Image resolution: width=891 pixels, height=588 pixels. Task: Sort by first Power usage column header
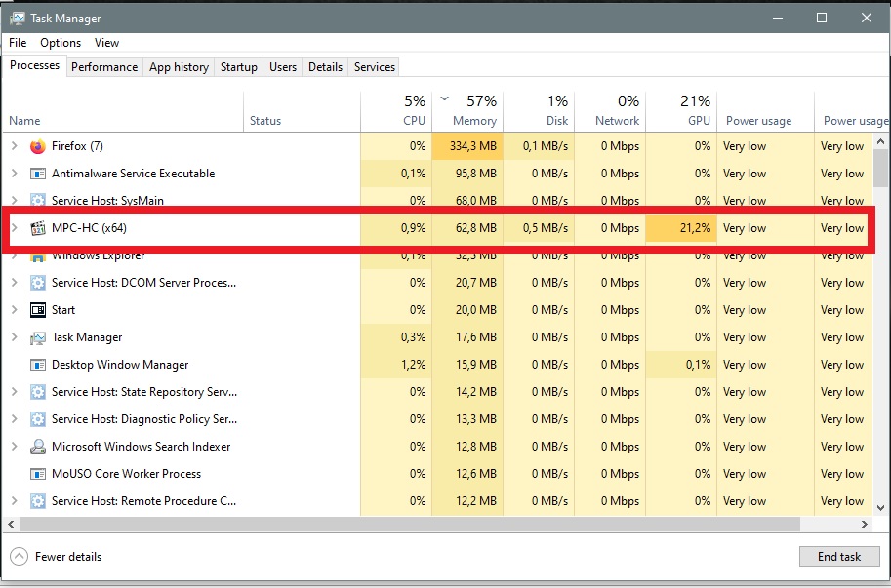pyautogui.click(x=765, y=112)
